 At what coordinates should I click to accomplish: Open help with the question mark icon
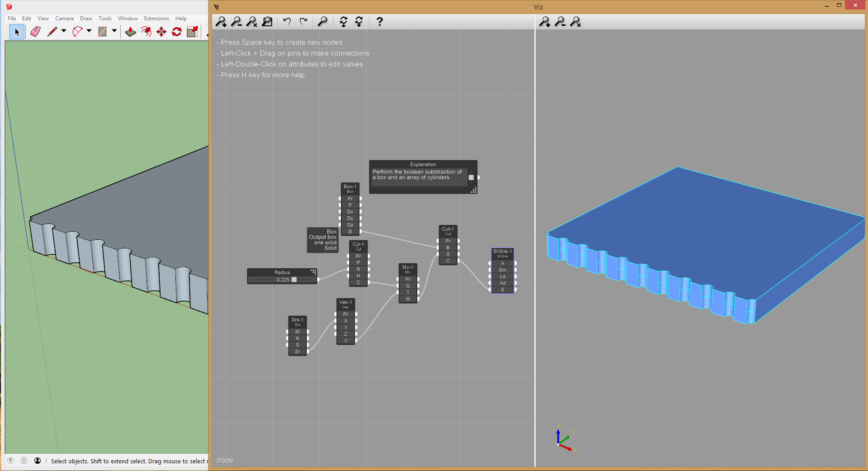380,22
